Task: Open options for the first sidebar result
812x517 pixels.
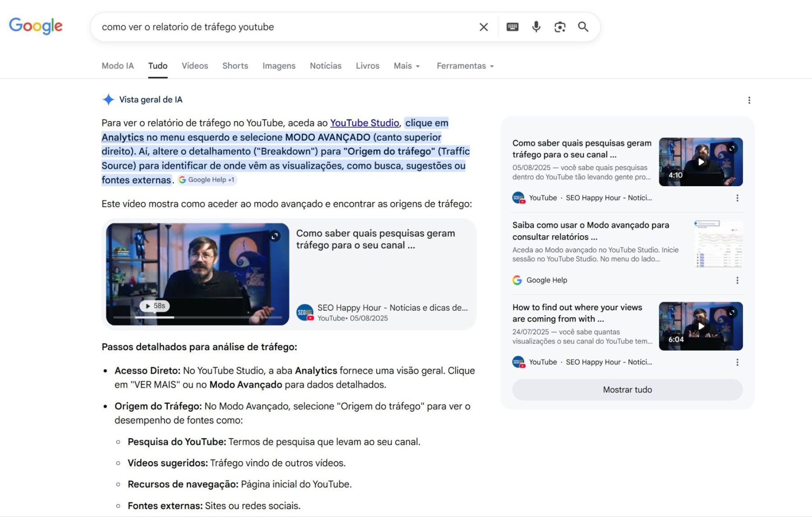Action: (x=737, y=198)
